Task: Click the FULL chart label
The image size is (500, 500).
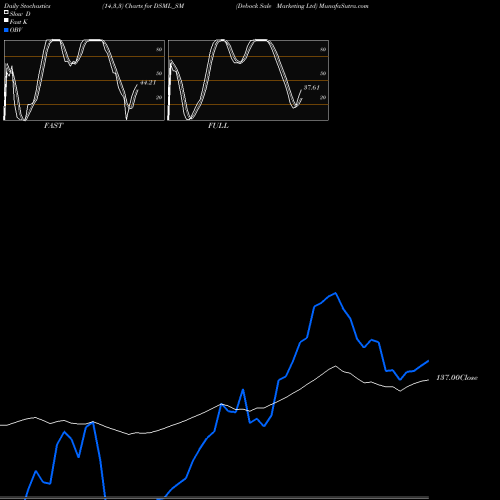Action: [218, 125]
